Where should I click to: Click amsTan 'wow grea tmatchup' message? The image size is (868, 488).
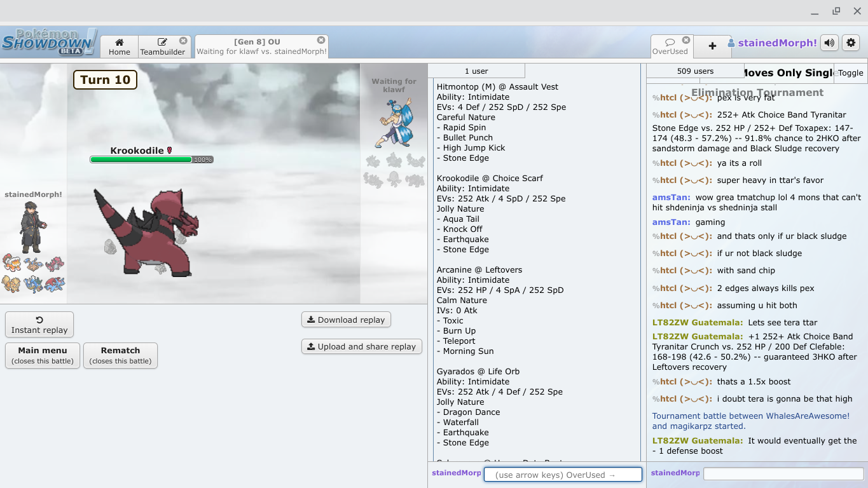(757, 202)
